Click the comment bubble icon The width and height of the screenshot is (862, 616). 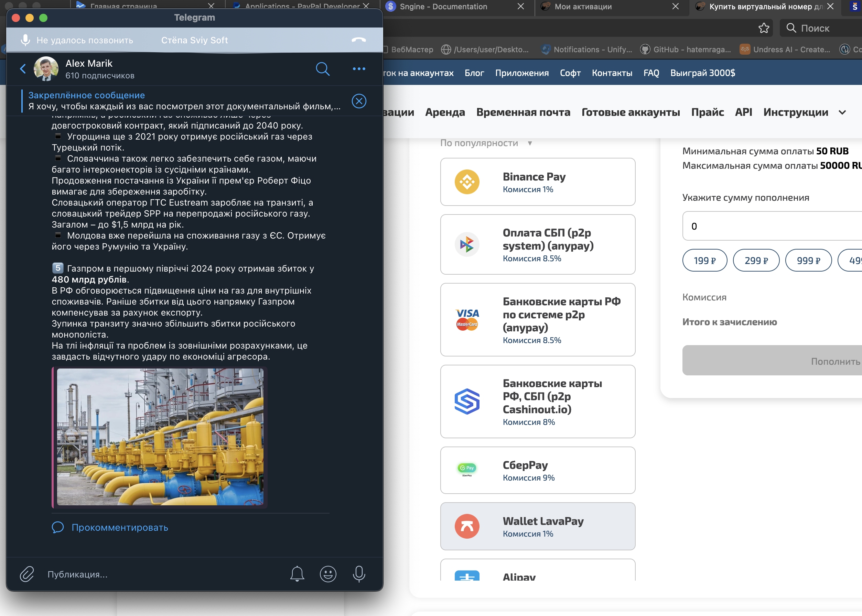click(58, 527)
